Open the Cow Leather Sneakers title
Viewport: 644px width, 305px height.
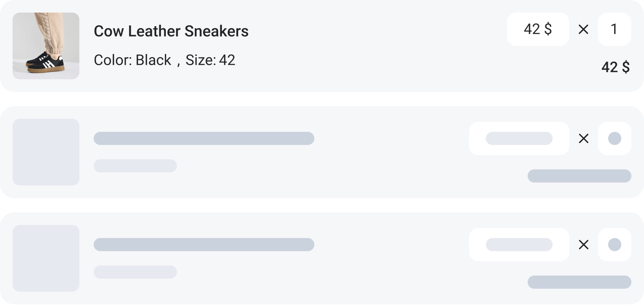coord(171,31)
